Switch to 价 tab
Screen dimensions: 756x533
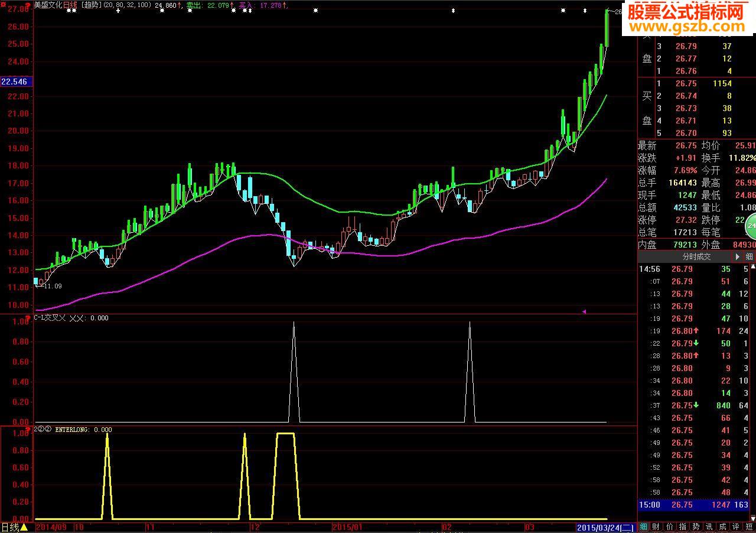(669, 526)
